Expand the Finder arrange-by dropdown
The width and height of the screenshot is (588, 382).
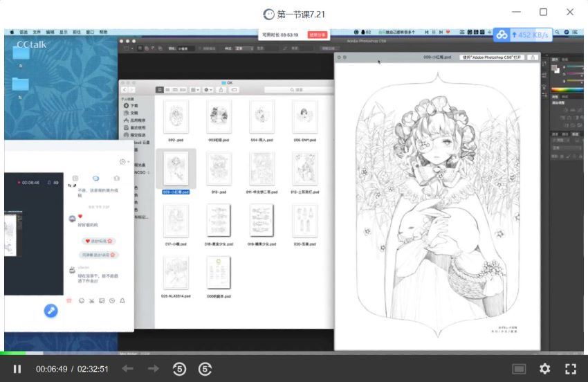[x=194, y=90]
